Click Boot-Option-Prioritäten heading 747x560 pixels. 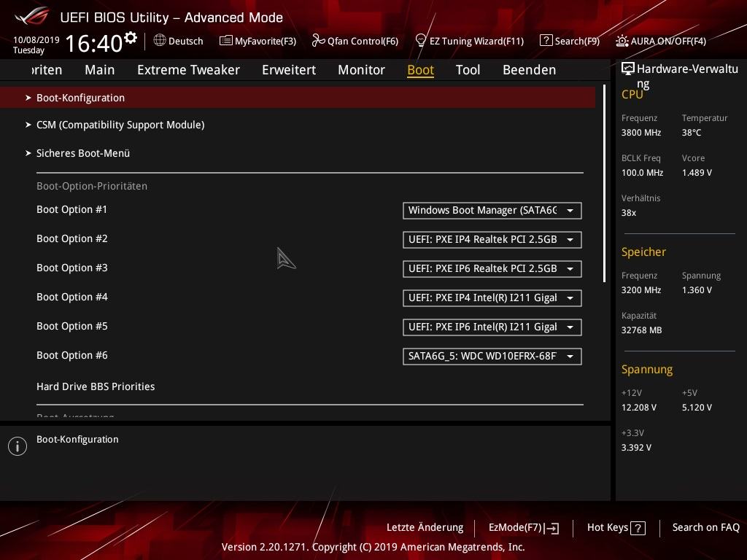tap(92, 186)
